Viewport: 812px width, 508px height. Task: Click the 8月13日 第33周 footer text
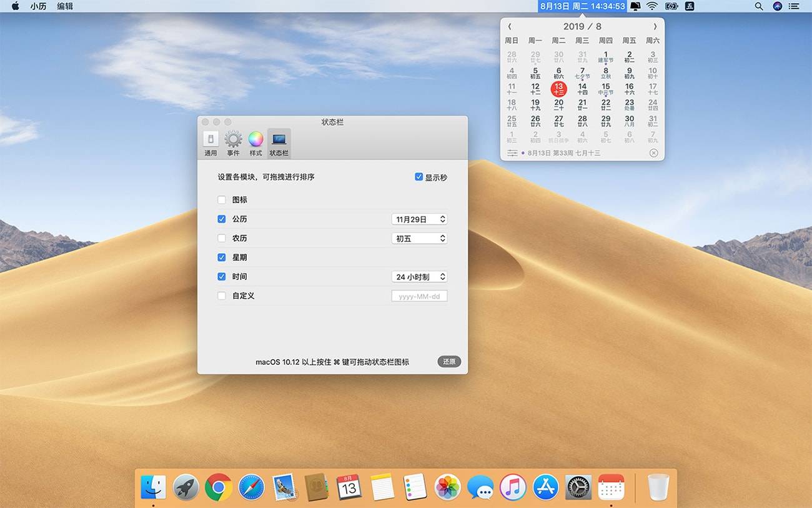pos(564,153)
